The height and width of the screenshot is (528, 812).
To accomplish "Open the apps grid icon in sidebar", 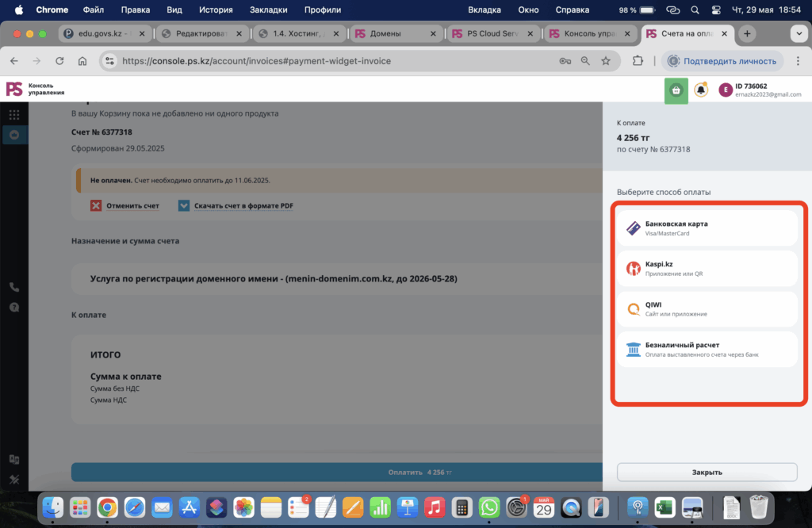I will pos(14,115).
